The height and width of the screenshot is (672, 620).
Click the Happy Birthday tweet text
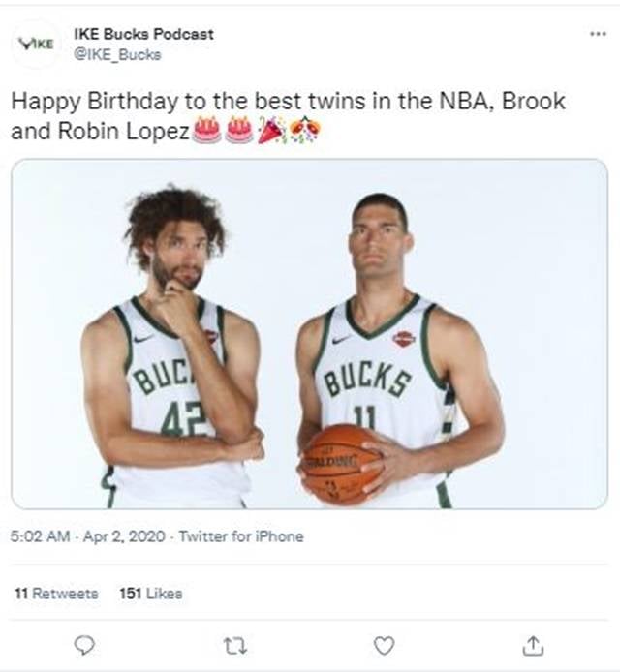(288, 116)
